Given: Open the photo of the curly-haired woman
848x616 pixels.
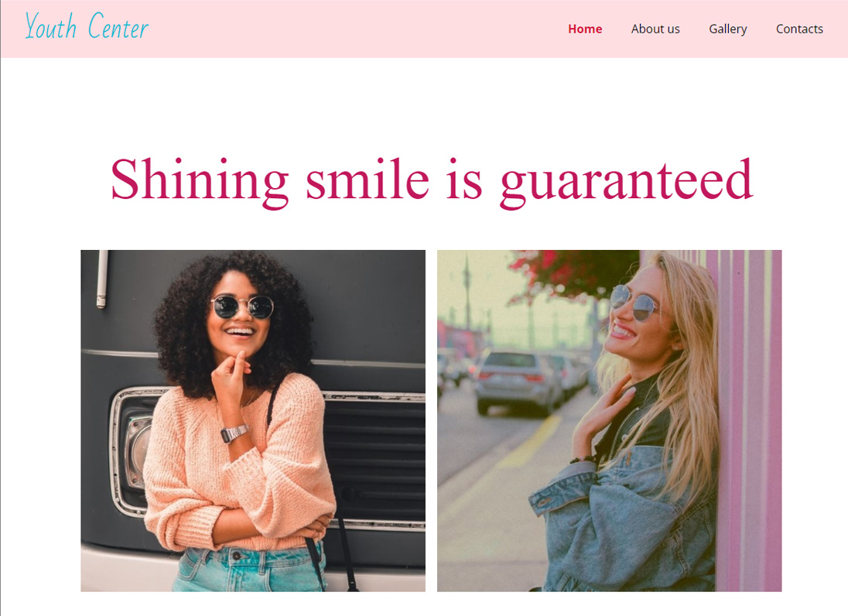Looking at the screenshot, I should 253,421.
